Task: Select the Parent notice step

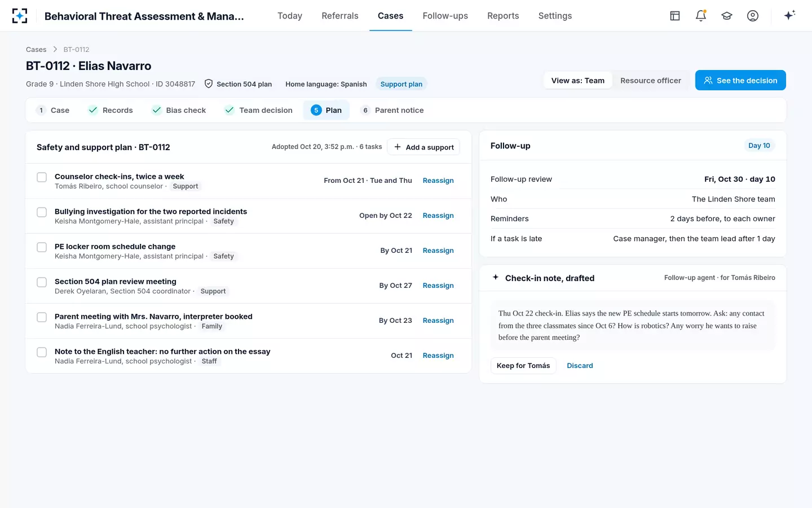Action: (392, 110)
